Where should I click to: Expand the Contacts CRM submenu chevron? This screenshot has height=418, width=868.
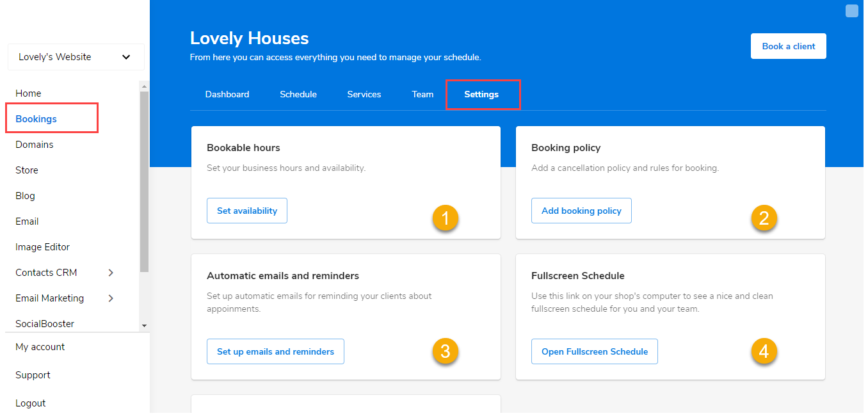(x=111, y=273)
